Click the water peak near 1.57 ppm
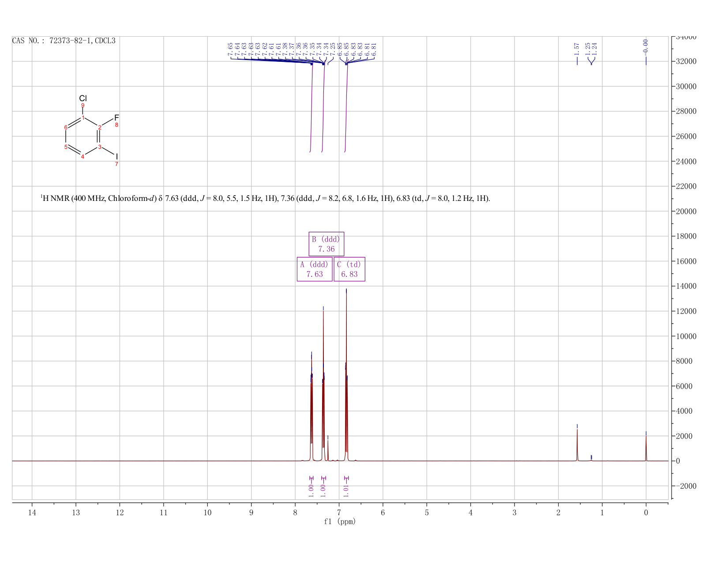The image size is (728, 563). tap(577, 444)
